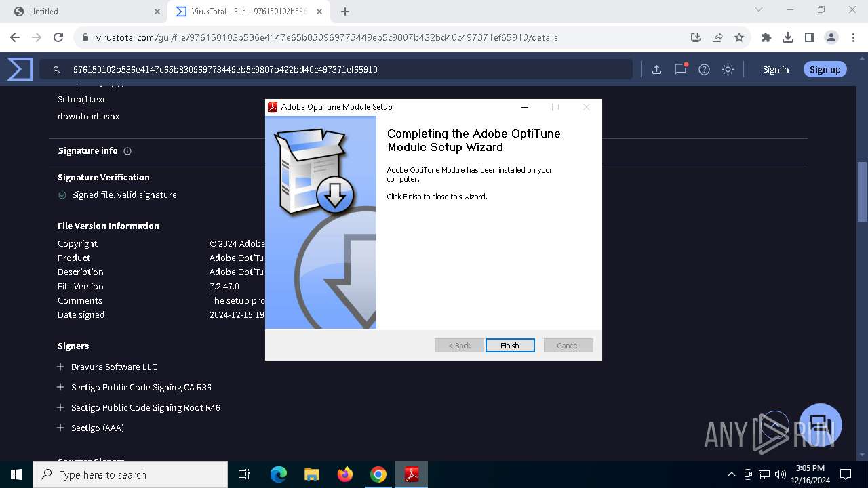This screenshot has height=488, width=868.
Task: Open the help question mark icon
Action: point(704,69)
